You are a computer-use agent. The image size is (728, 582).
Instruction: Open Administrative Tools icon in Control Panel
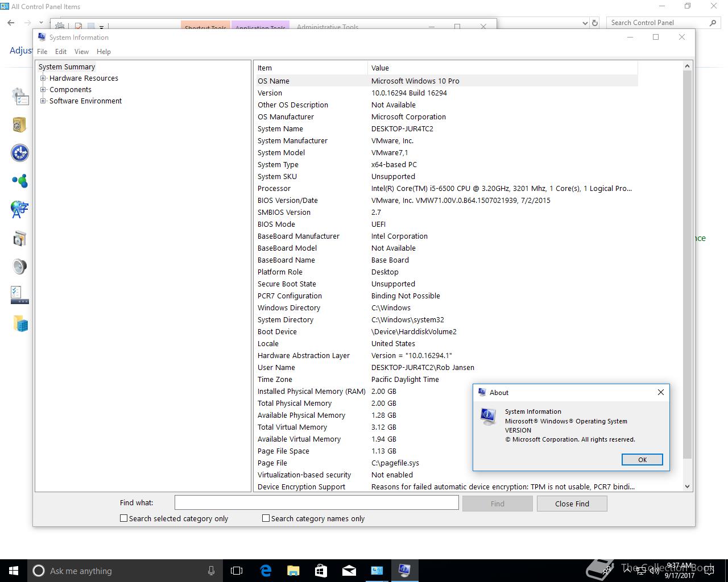[x=20, y=97]
